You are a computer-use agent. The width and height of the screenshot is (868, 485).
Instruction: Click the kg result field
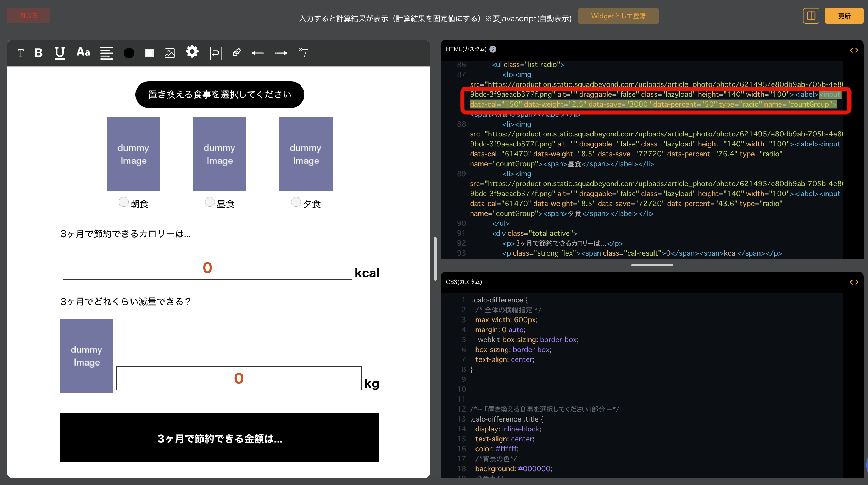[x=239, y=378]
